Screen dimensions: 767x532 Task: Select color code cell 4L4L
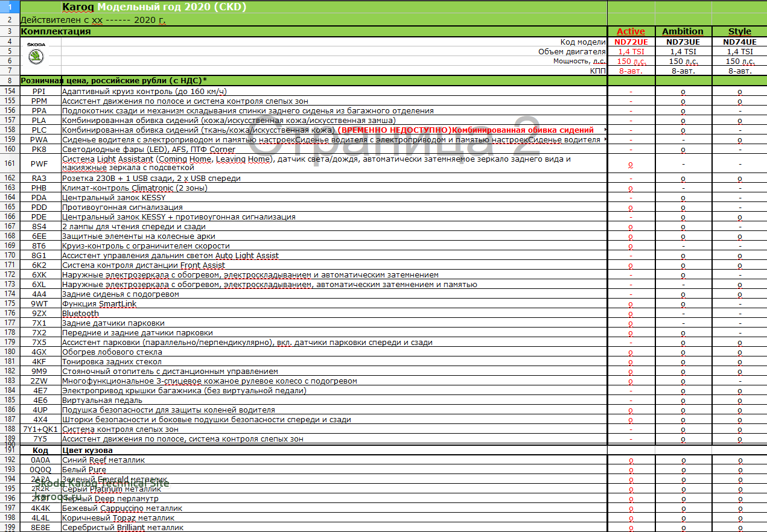tap(39, 518)
